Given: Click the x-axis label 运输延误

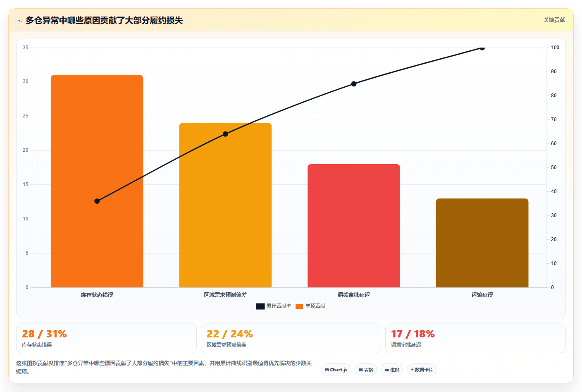Looking at the screenshot, I should [x=482, y=295].
